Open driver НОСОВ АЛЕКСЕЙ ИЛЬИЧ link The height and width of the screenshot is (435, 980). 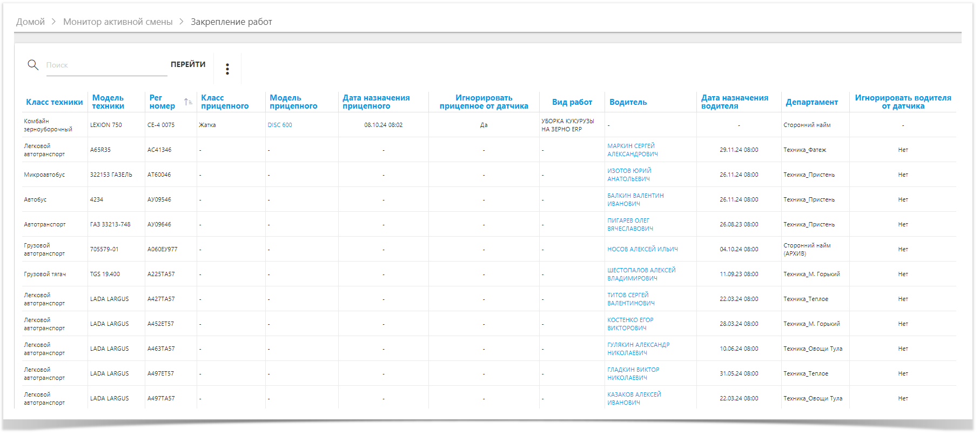(642, 250)
